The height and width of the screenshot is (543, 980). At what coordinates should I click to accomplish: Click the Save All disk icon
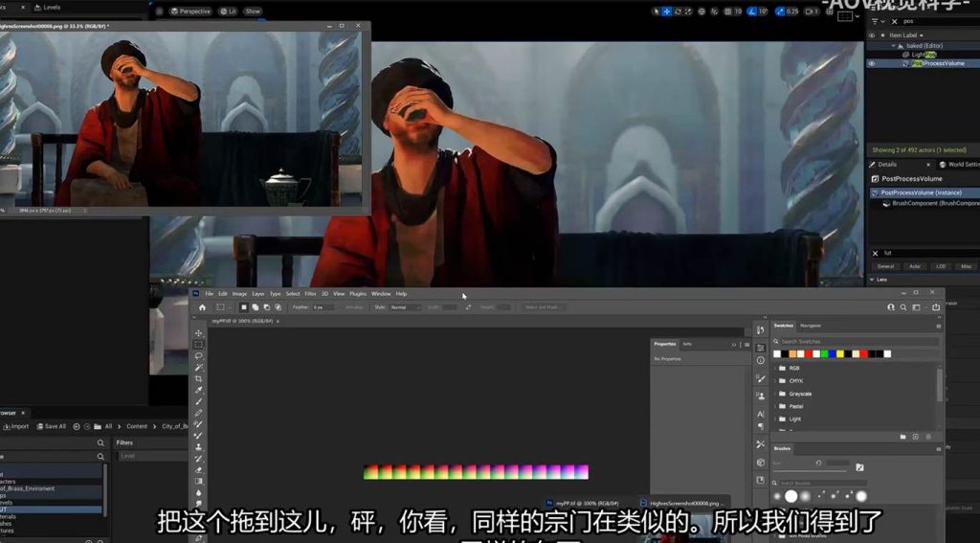coord(38,426)
